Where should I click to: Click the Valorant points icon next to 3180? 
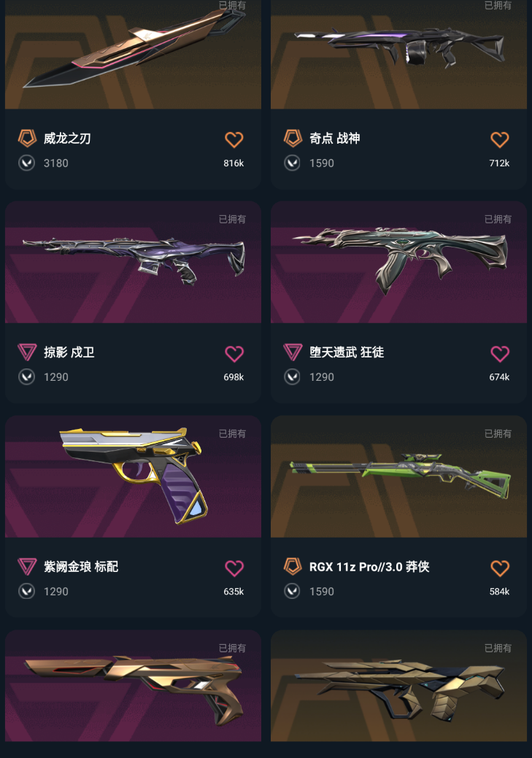26,163
